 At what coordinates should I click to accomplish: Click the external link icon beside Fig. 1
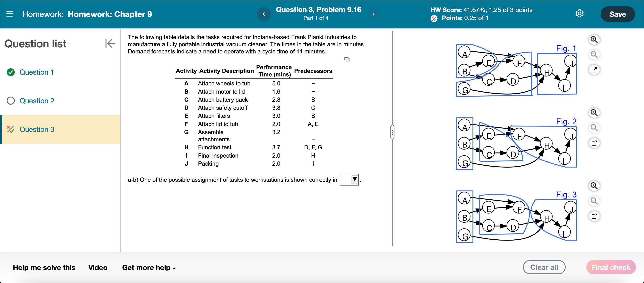(595, 70)
